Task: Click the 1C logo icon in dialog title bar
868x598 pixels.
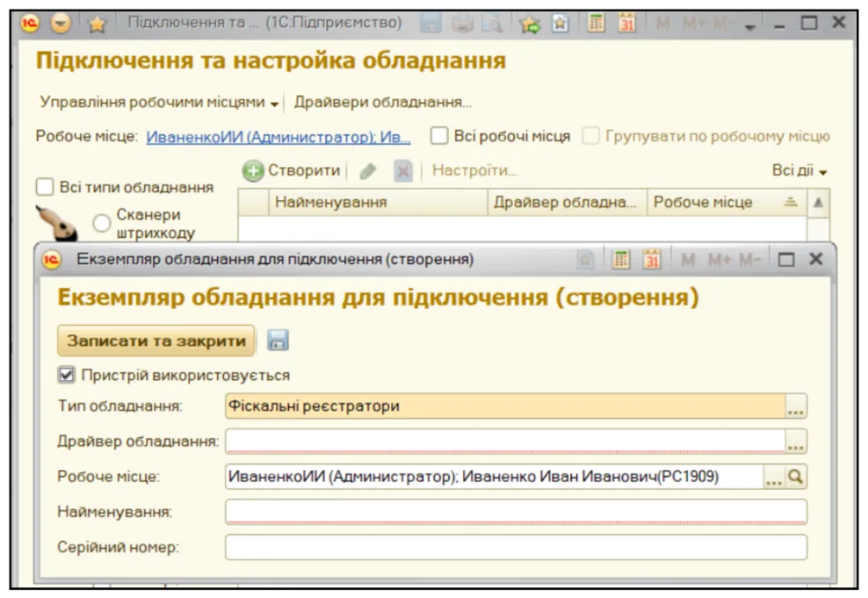Action: (x=52, y=259)
